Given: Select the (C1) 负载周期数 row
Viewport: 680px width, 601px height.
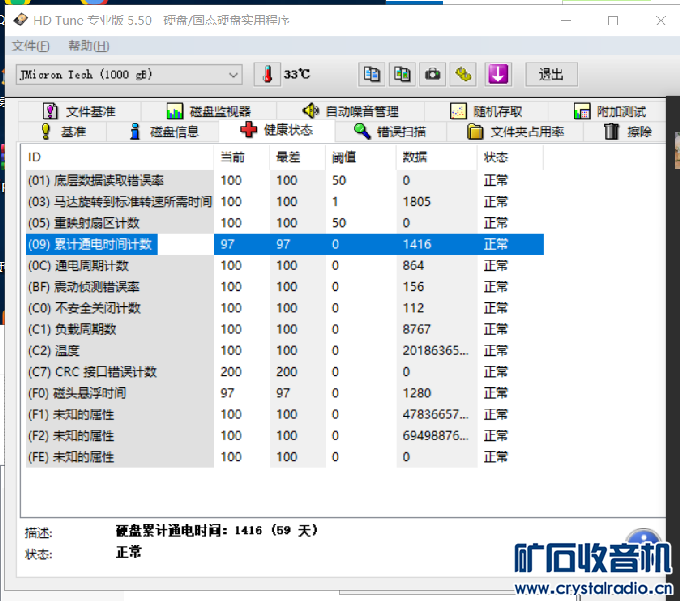Looking at the screenshot, I should pyautogui.click(x=284, y=329).
